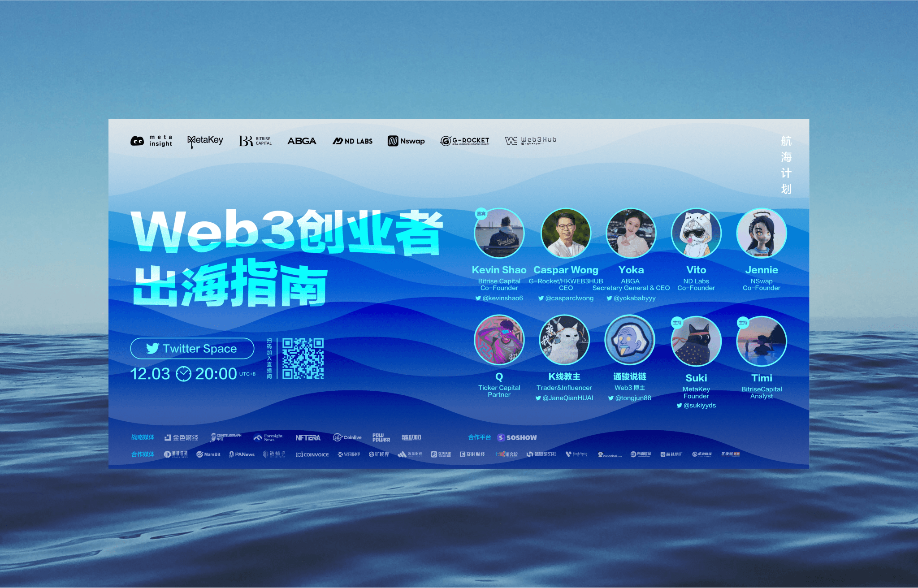The height and width of the screenshot is (588, 918).
Task: Click the ABGA logo
Action: [302, 141]
